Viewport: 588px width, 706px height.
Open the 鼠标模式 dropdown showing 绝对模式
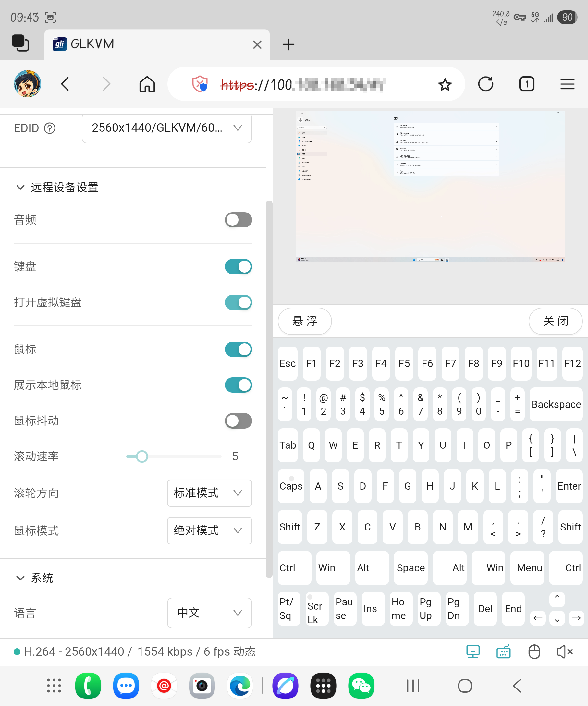click(209, 530)
